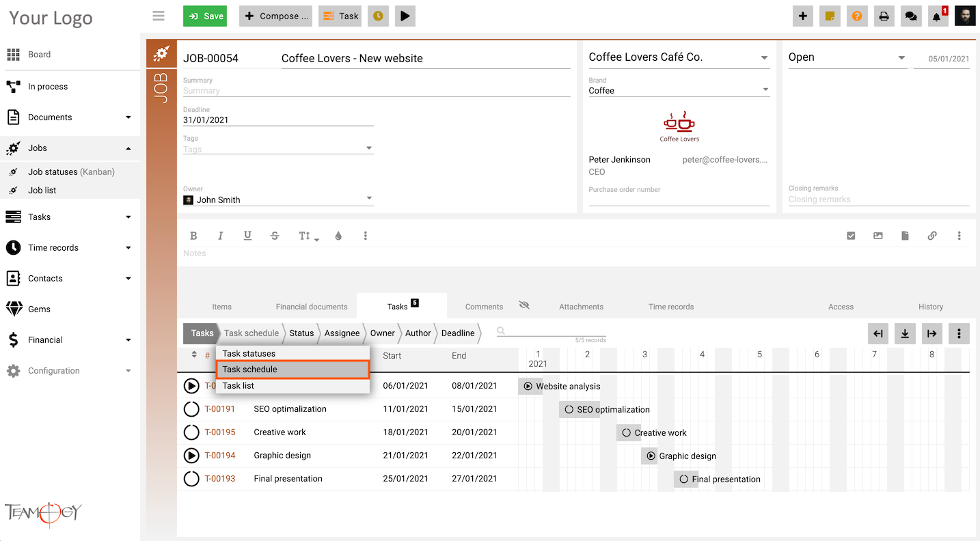Open the text size formatting option
The image size is (980, 541).
click(x=308, y=236)
